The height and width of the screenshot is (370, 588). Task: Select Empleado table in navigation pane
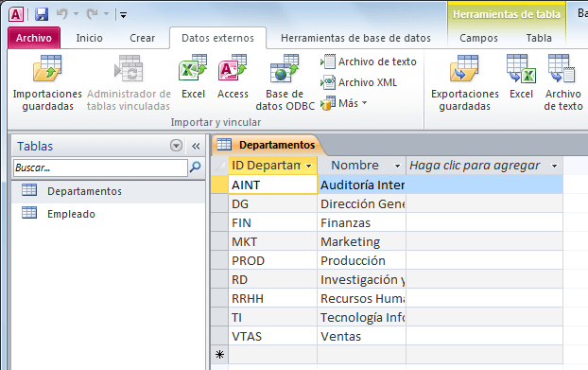point(109,214)
